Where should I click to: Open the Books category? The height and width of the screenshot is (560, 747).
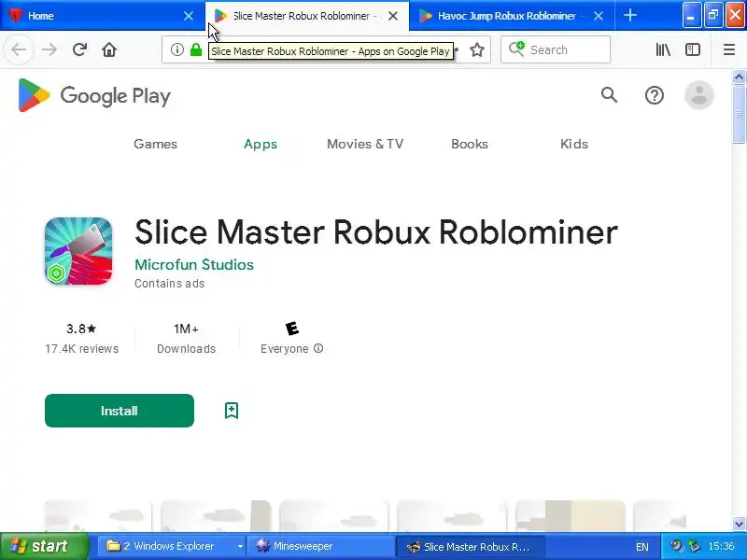[470, 144]
